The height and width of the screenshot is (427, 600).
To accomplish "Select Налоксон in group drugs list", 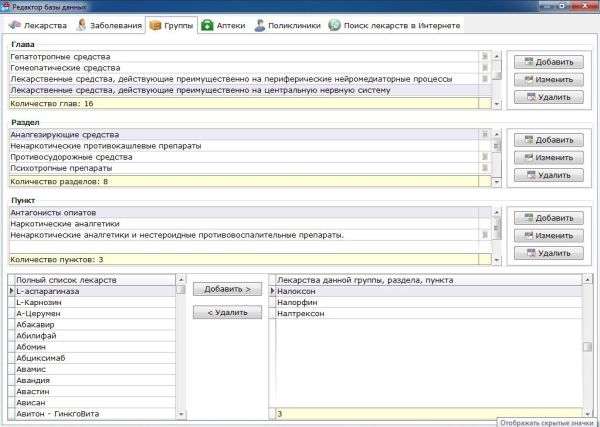I will [429, 291].
